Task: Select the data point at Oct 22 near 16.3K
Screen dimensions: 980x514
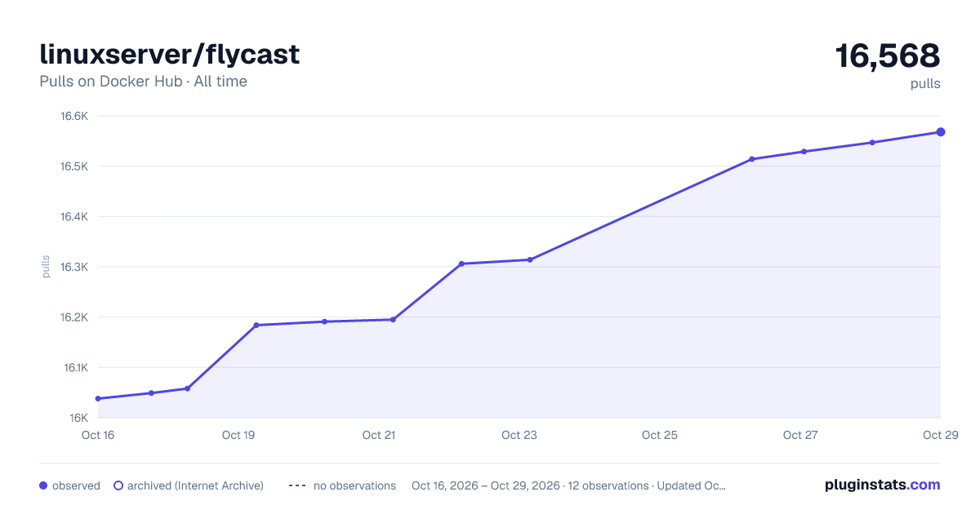Action: [x=461, y=264]
